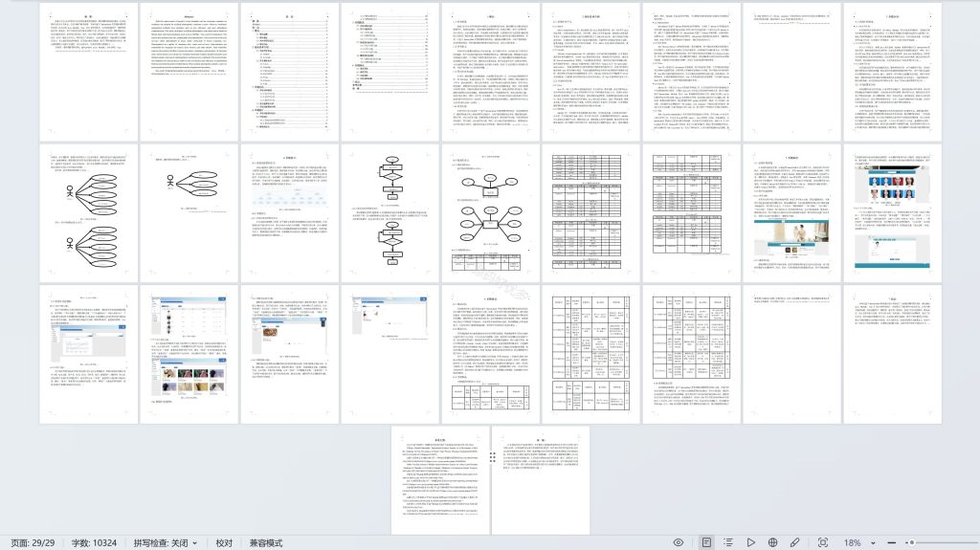The height and width of the screenshot is (550, 980).
Task: Select the page showing hairstyle portrait photos
Action: [x=893, y=213]
